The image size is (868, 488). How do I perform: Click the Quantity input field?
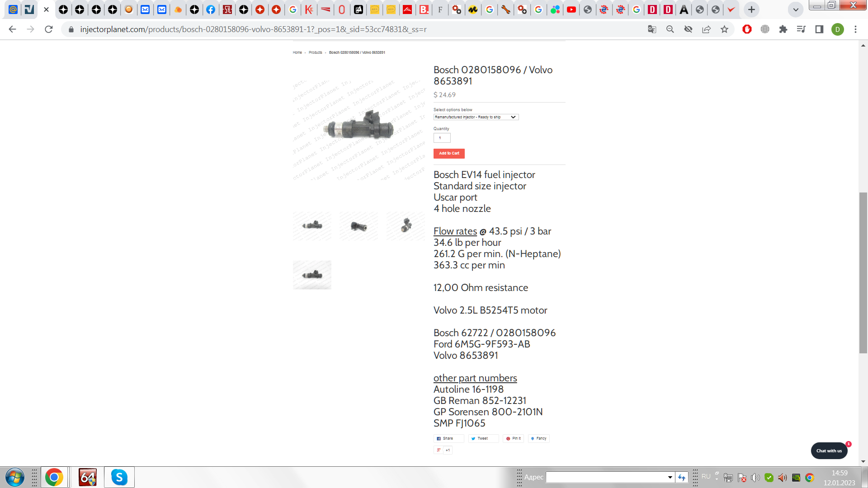[x=442, y=138]
